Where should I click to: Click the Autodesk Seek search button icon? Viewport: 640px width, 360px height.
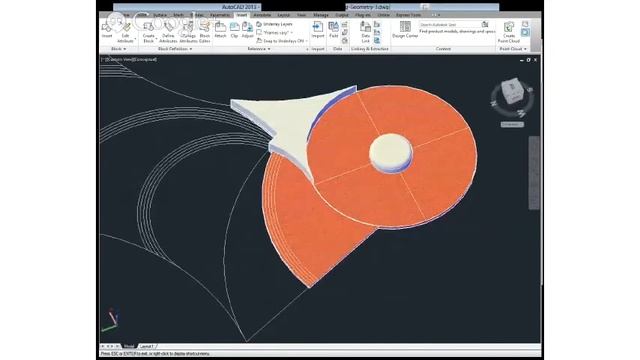pyautogui.click(x=485, y=24)
